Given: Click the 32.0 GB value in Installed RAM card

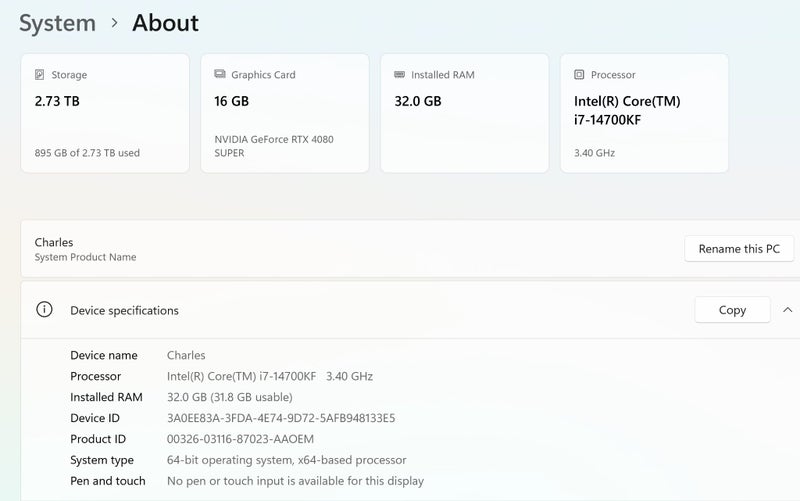Looking at the screenshot, I should (418, 101).
